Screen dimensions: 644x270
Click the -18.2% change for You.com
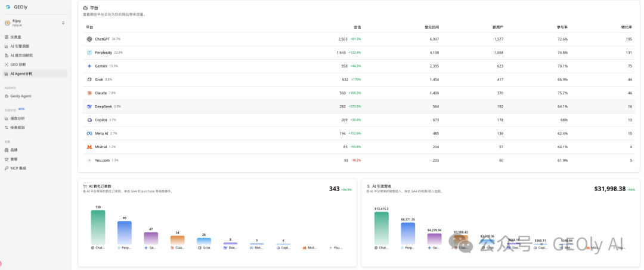355,160
